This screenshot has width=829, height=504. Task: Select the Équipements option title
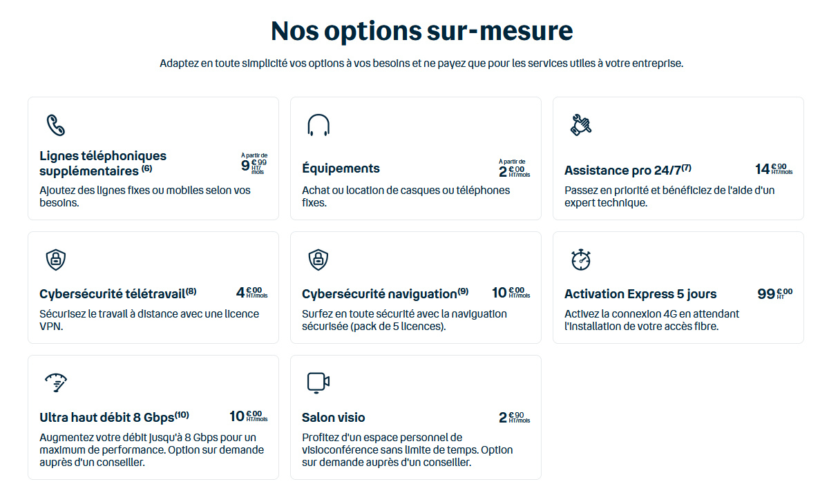pyautogui.click(x=341, y=168)
